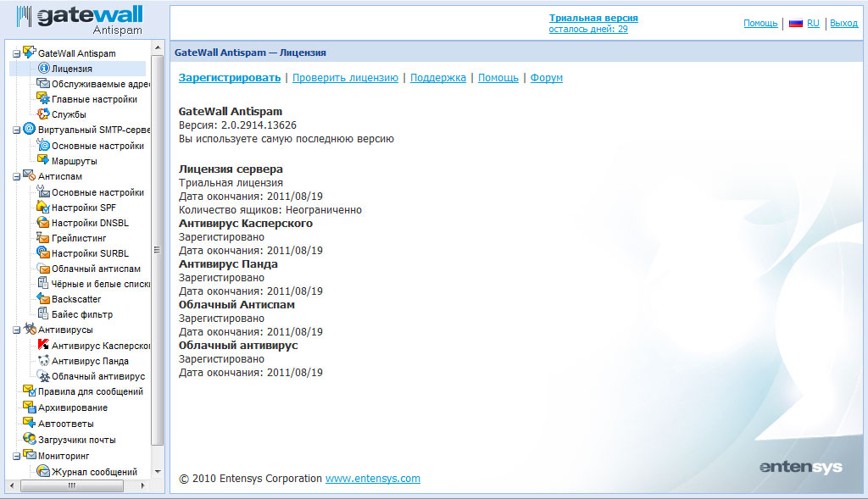Screen dimensions: 868x499
Task: Open Загрузчики почты item
Action: click(x=77, y=440)
